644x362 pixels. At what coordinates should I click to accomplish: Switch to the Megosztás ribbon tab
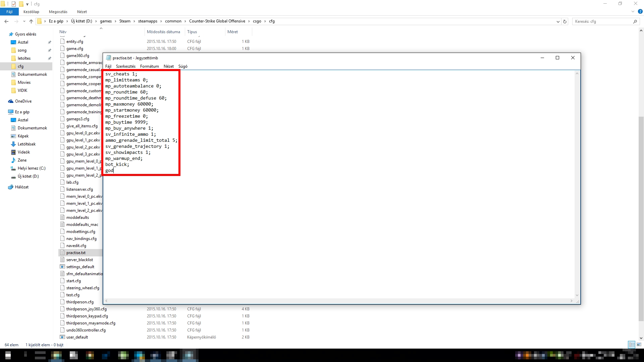point(58,12)
